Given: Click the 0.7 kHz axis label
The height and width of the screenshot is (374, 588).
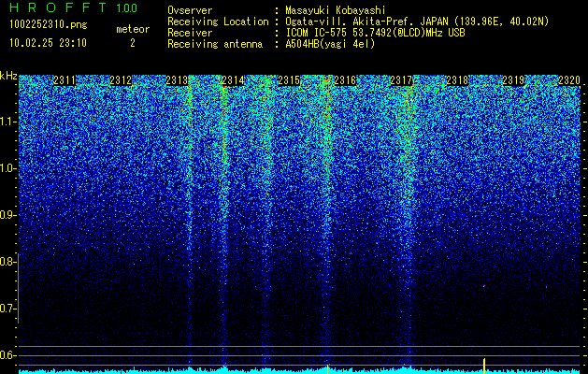Looking at the screenshot, I should [7, 309].
